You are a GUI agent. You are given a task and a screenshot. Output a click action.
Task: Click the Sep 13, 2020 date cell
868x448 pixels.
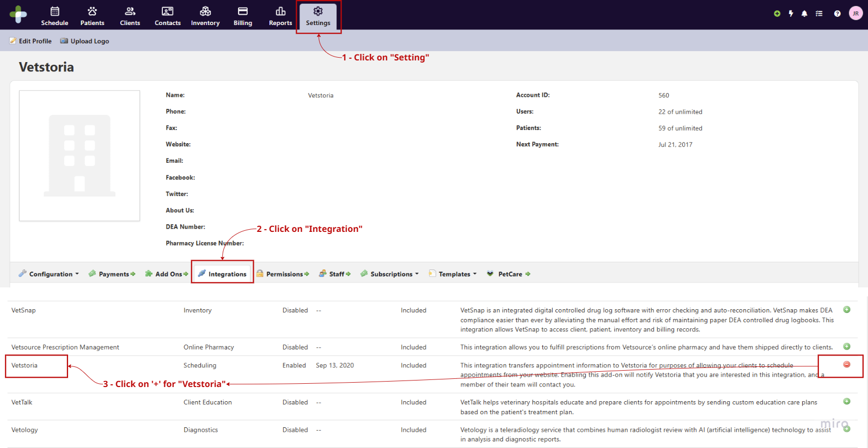point(335,365)
